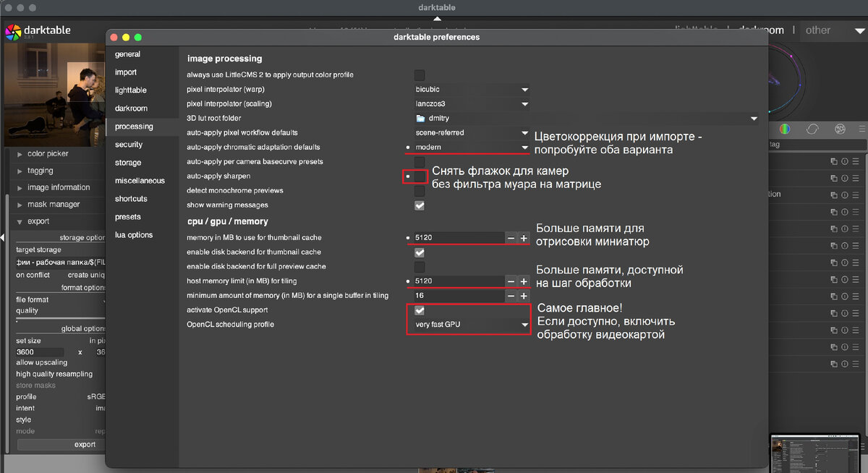
Task: Click the screenshot thumbnail in bottom corner
Action: pyautogui.click(x=816, y=453)
